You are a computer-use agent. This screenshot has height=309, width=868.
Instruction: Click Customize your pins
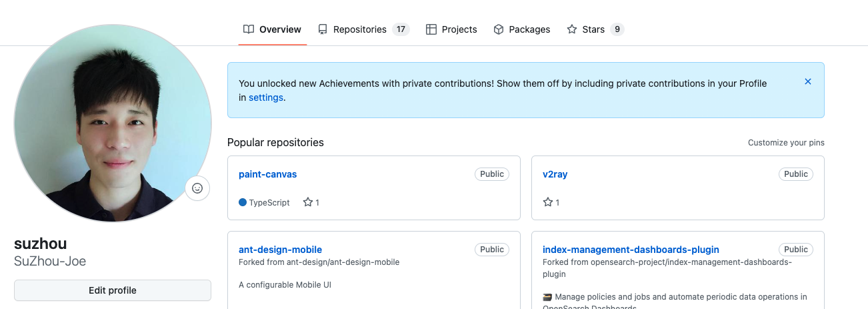point(785,143)
